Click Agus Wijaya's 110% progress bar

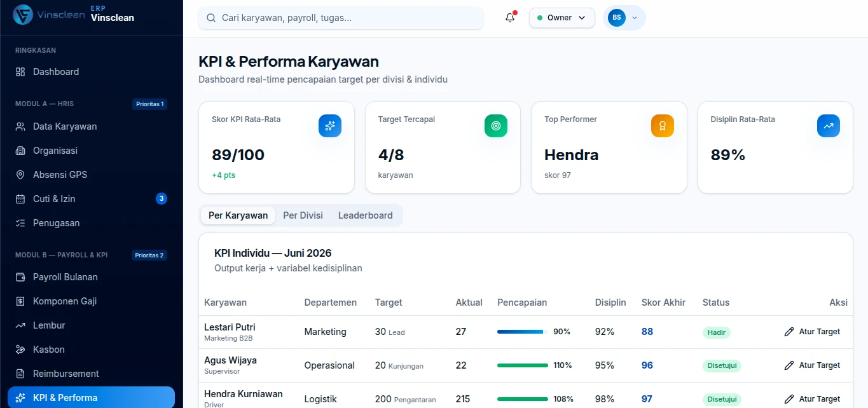pyautogui.click(x=523, y=365)
